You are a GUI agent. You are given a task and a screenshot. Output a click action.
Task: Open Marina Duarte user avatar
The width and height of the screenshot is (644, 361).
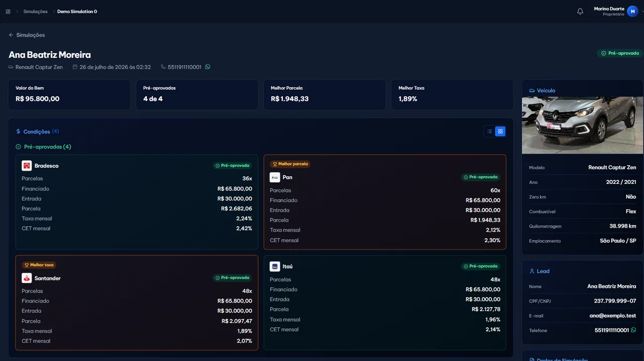632,11
